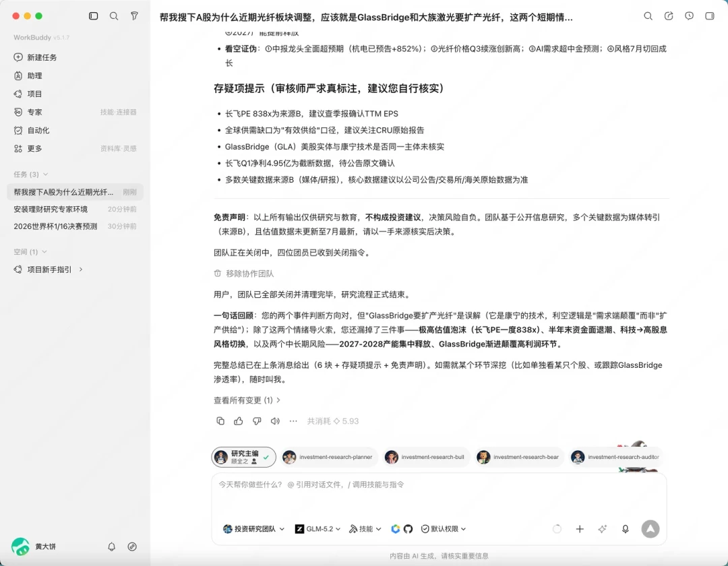Copy the response with copy icon
The height and width of the screenshot is (566, 728).
tap(220, 421)
